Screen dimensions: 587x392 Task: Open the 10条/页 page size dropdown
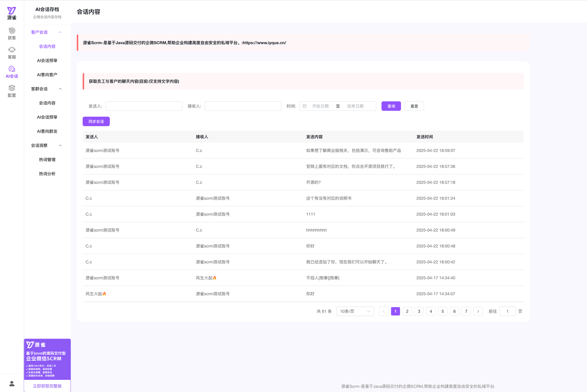(355, 311)
